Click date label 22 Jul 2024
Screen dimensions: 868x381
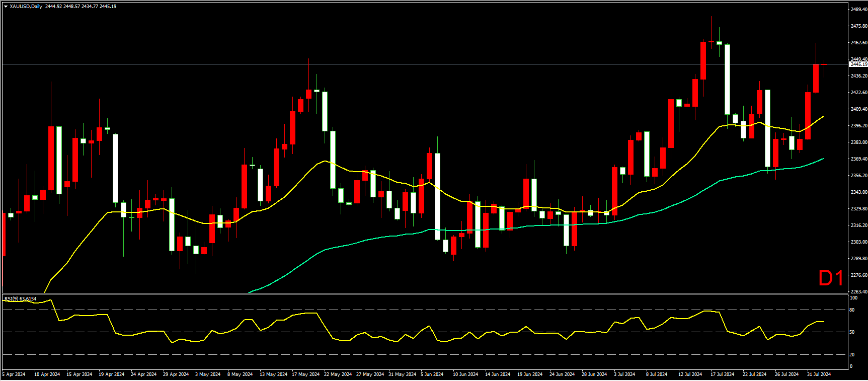[x=754, y=374]
